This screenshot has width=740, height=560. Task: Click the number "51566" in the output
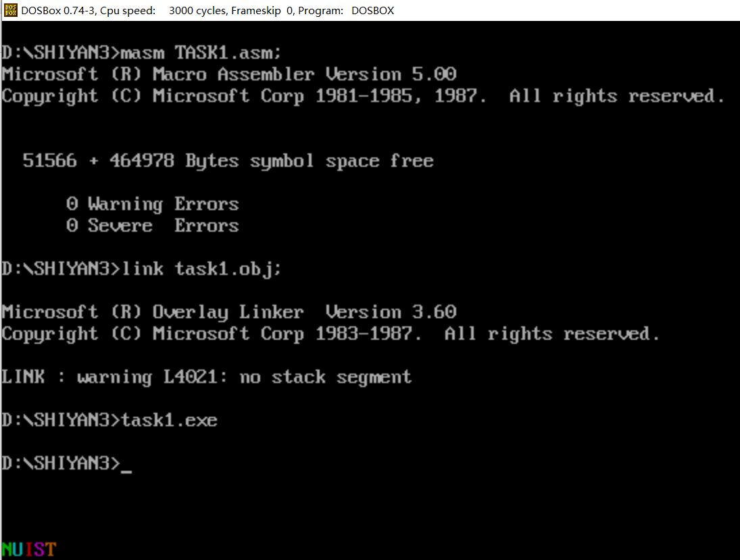click(49, 161)
